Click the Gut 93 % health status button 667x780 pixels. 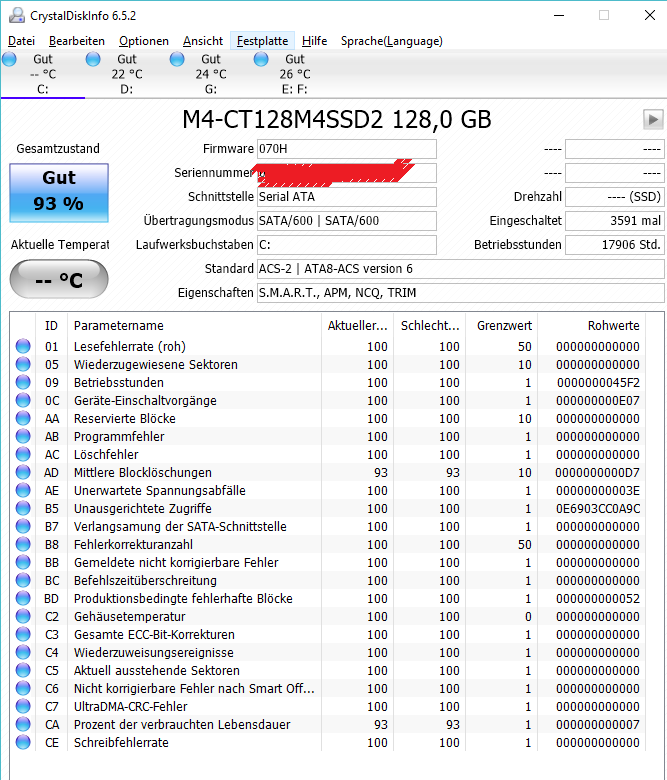[59, 193]
